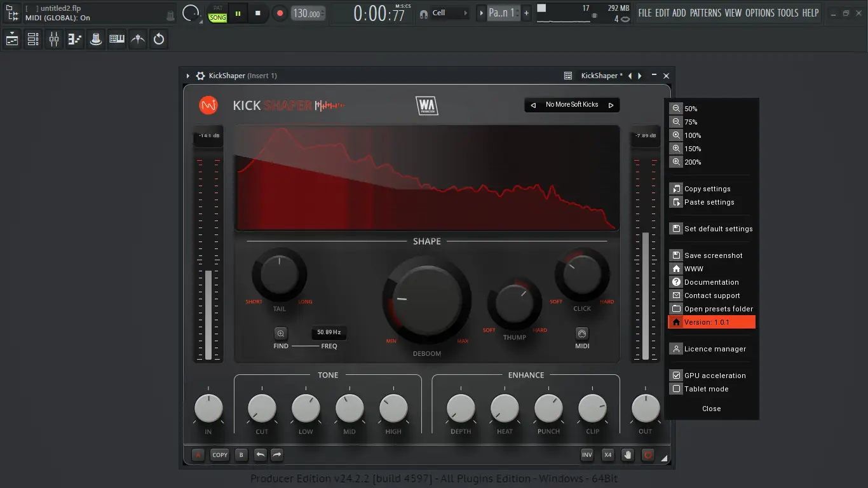
Task: Click the plugin resize corner triangle
Action: coord(664,457)
